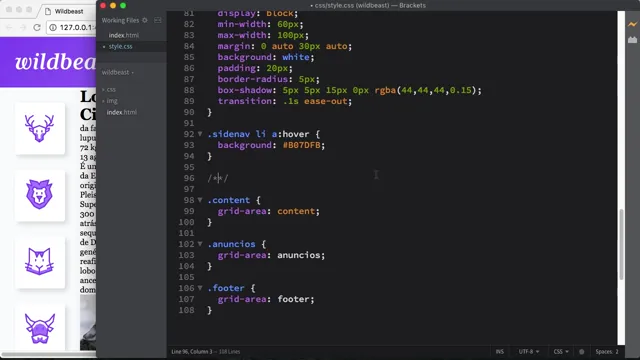Split the editor view icon
The width and height of the screenshot is (640, 360).
(158, 20)
